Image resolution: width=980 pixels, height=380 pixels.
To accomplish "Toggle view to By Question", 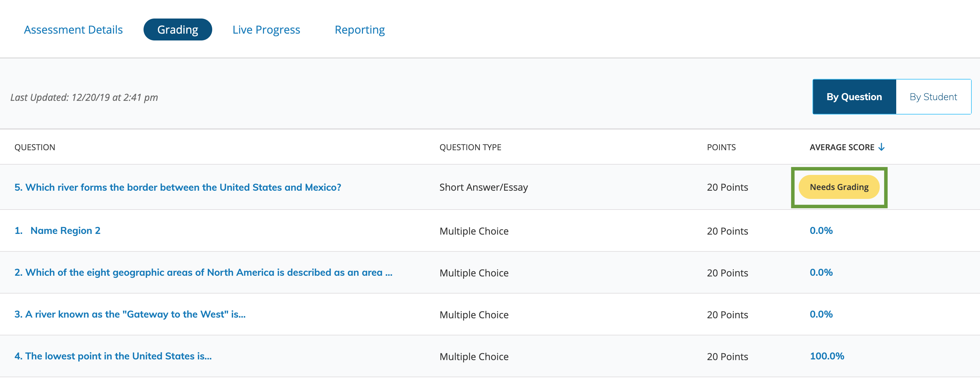I will [x=854, y=97].
